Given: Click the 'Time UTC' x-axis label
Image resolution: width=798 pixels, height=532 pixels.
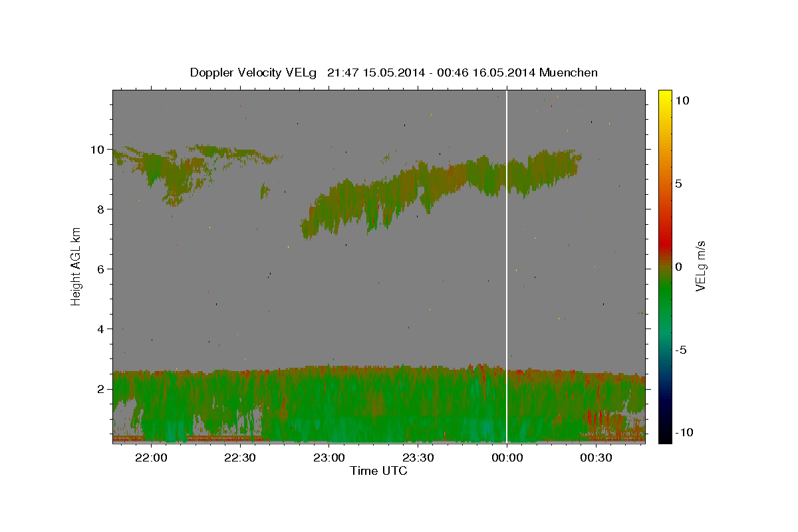Looking at the screenshot, I should click(378, 471).
